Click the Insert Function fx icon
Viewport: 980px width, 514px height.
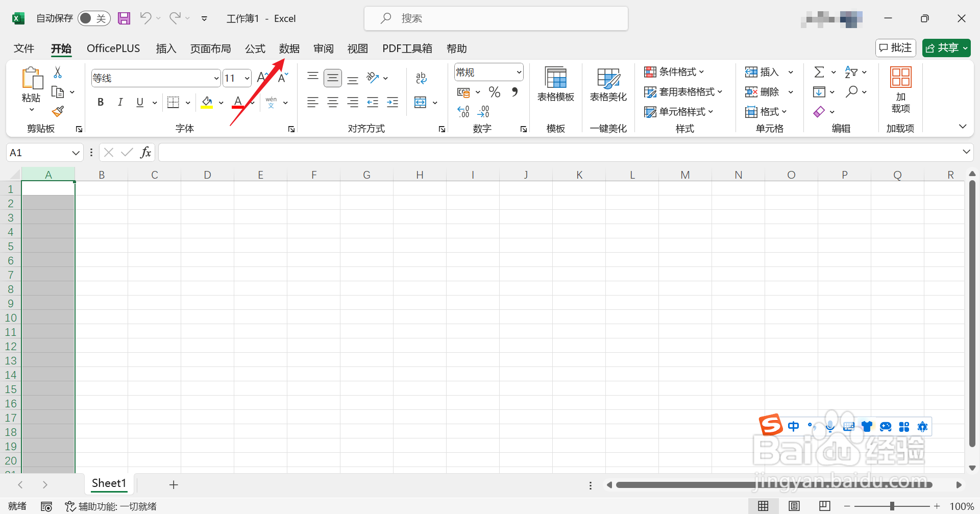pos(146,152)
